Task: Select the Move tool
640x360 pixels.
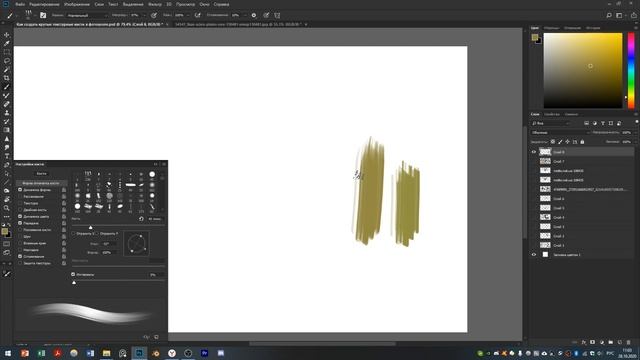Action: click(x=7, y=35)
